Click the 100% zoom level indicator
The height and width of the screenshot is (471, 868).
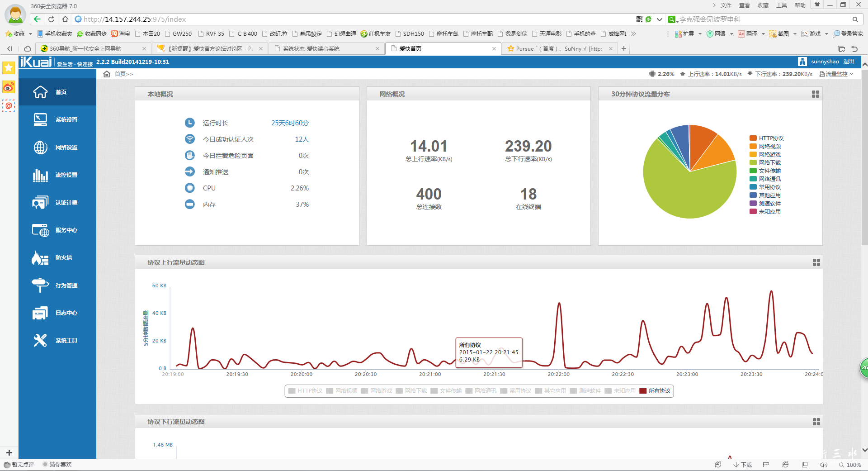(850, 465)
